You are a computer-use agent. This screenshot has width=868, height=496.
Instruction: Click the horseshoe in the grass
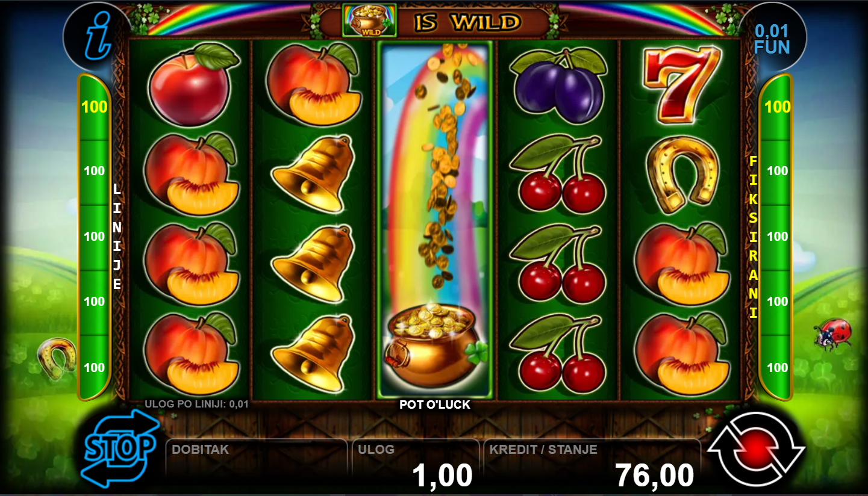click(57, 359)
